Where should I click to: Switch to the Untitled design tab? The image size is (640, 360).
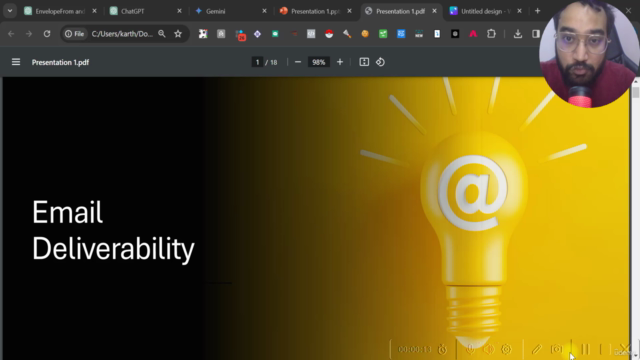point(485,11)
